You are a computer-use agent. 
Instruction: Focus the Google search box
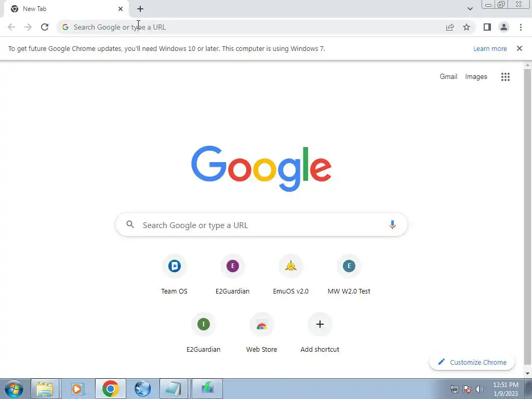coord(261,225)
